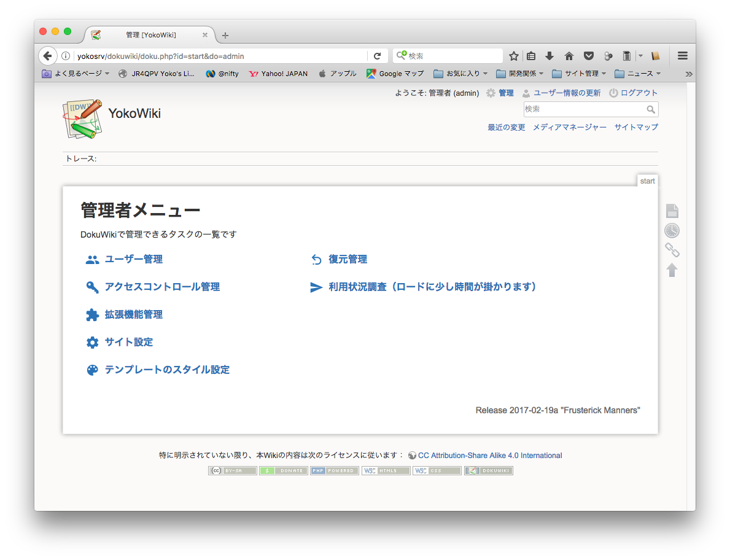Bookmark this page with the star icon
This screenshot has height=560, width=730.
(x=513, y=56)
